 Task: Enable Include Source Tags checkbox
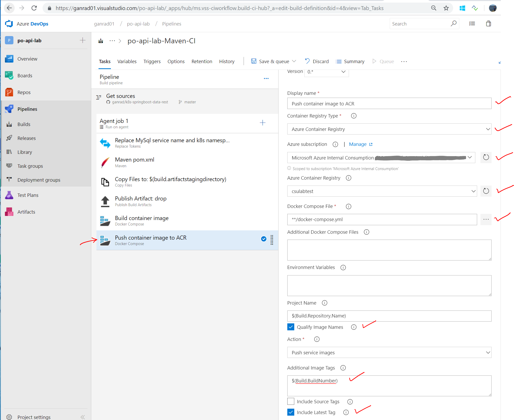point(291,401)
